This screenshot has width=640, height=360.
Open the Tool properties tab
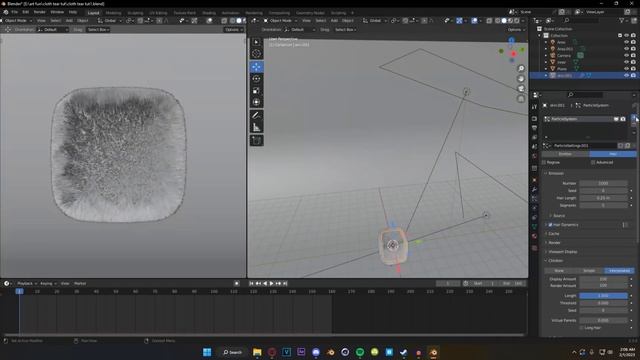(534, 107)
